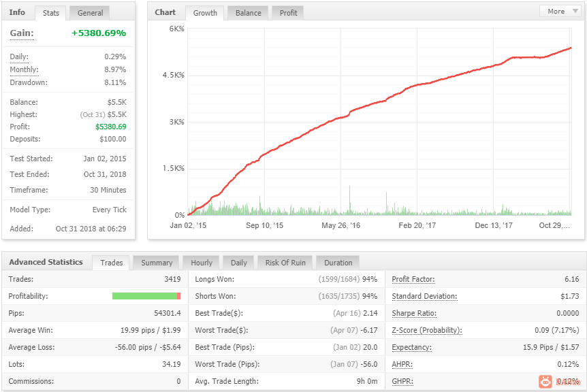Select the Profit chart tab
The image size is (587, 392).
288,13
